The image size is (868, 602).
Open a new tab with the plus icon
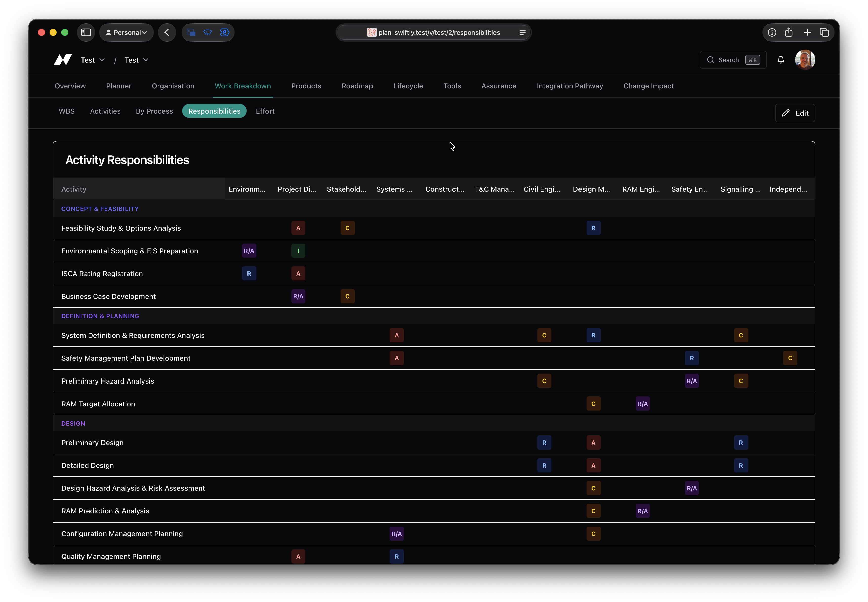[807, 32]
